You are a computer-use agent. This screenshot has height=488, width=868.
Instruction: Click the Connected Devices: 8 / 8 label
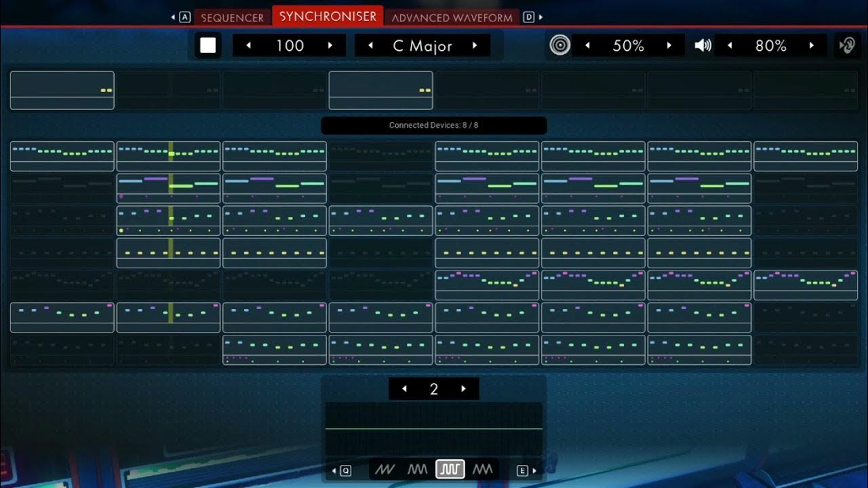click(x=434, y=125)
